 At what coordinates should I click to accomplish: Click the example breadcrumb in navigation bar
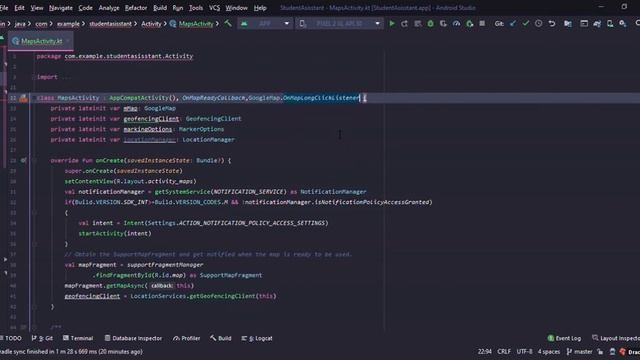68,24
